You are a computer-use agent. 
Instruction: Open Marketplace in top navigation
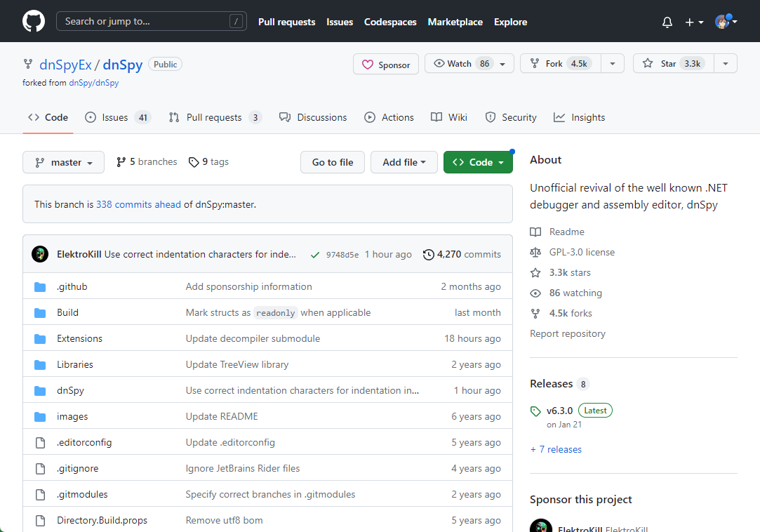455,22
